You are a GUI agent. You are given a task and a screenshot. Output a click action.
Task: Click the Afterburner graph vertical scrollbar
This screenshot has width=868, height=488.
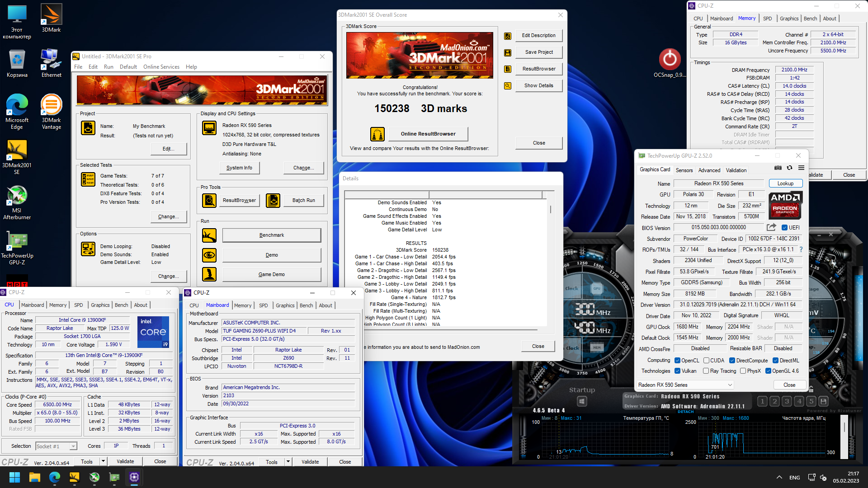(x=844, y=436)
